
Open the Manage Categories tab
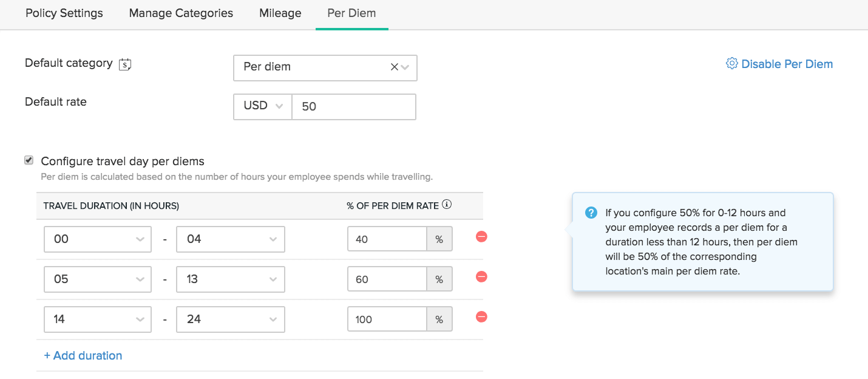click(181, 13)
